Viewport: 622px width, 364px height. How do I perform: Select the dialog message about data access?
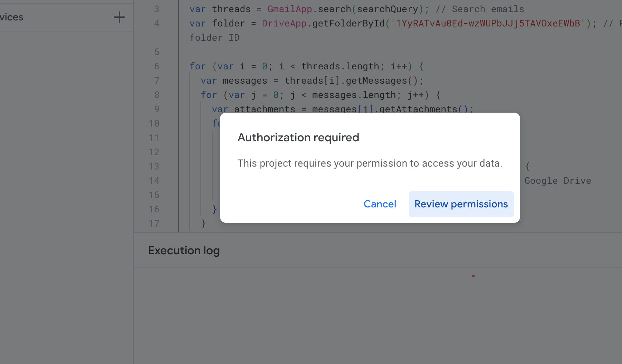point(370,163)
